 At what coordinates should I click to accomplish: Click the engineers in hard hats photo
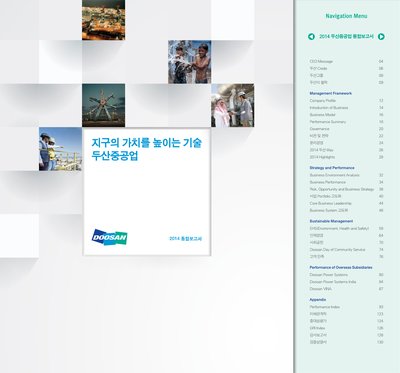[x=60, y=149]
